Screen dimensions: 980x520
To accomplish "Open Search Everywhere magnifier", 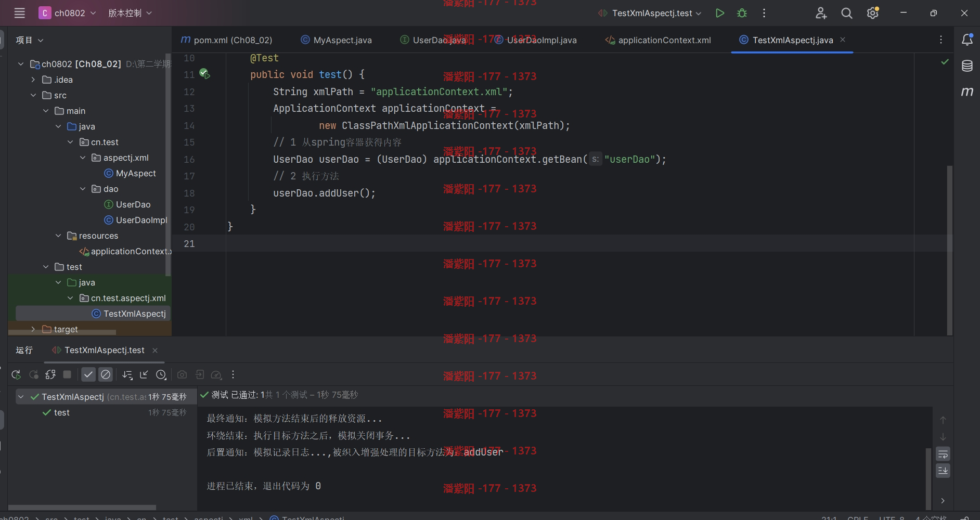I will coord(847,13).
